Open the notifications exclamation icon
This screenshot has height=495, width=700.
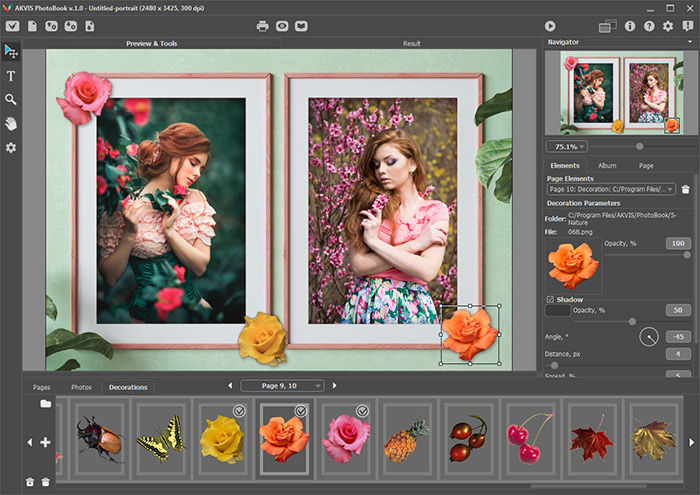tap(688, 26)
